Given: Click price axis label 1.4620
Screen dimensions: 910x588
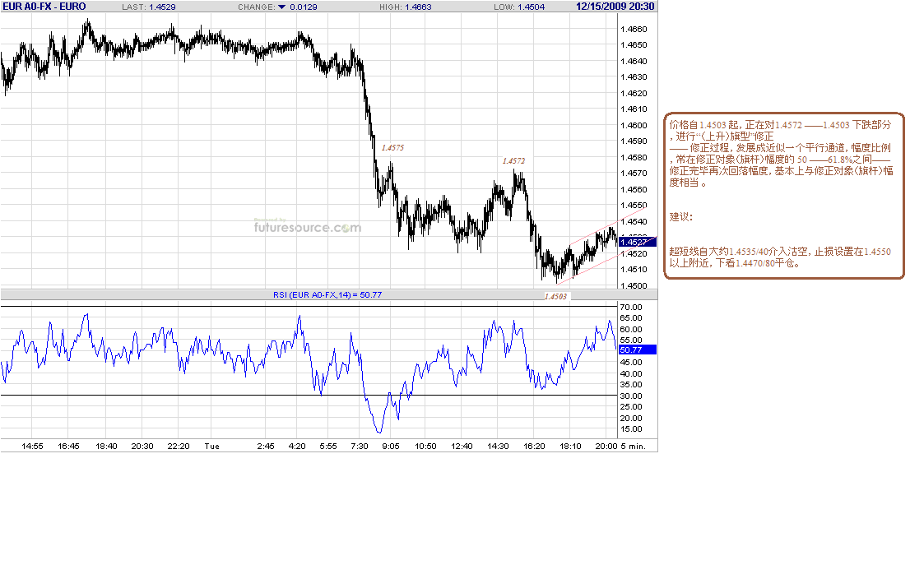Looking at the screenshot, I should point(634,93).
